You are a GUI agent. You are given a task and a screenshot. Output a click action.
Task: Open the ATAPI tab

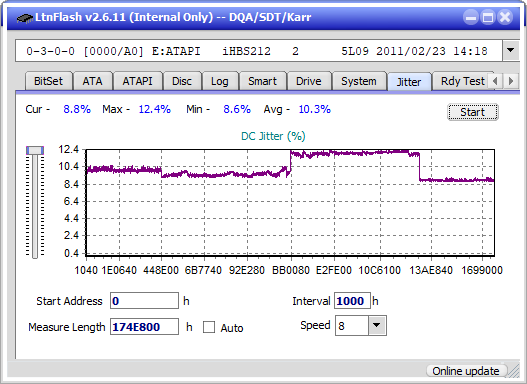click(137, 81)
